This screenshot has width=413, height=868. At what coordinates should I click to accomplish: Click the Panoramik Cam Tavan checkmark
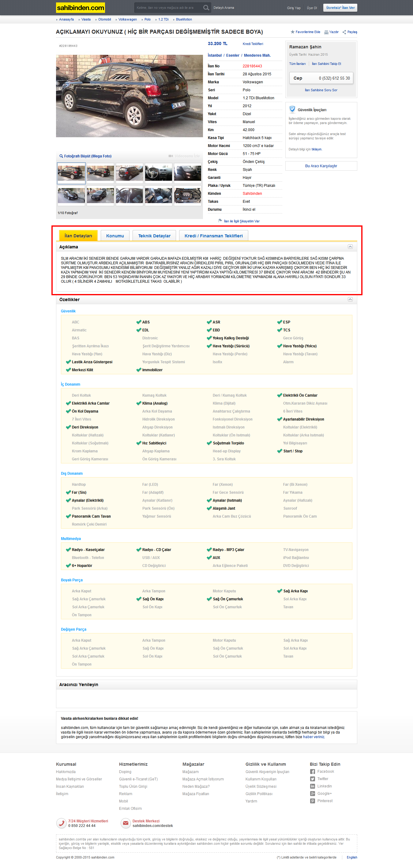click(68, 516)
